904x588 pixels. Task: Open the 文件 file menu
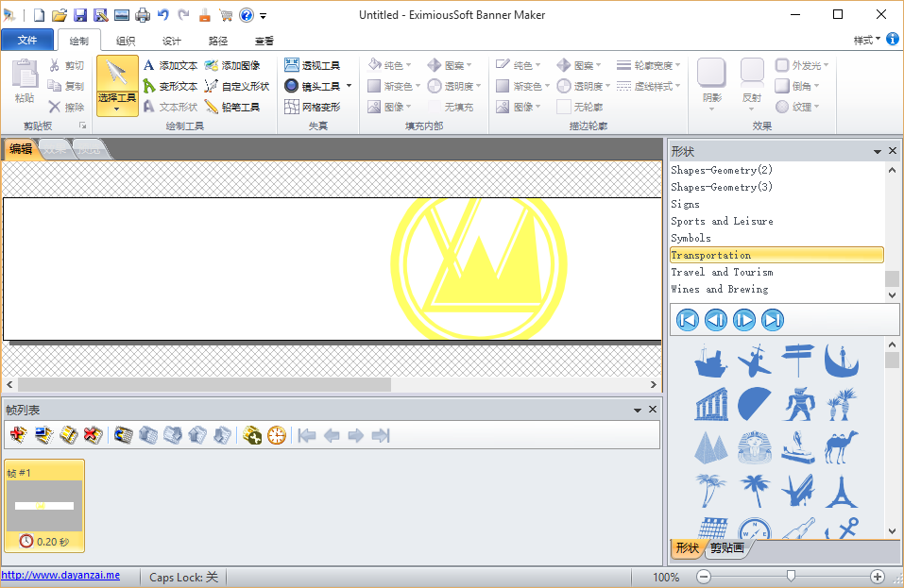click(27, 40)
